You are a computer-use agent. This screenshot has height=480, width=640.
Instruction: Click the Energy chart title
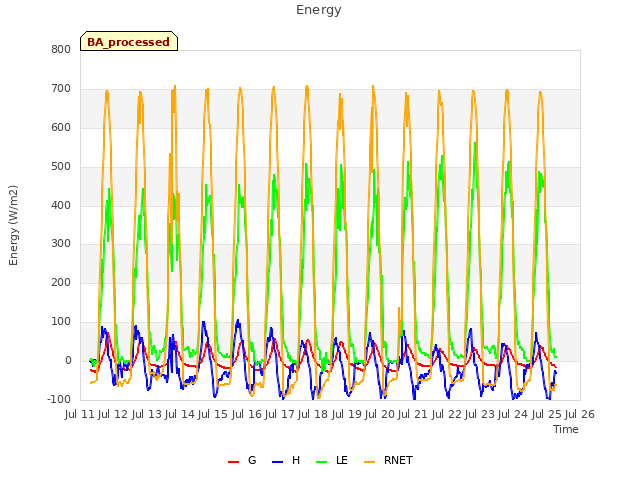(x=318, y=10)
